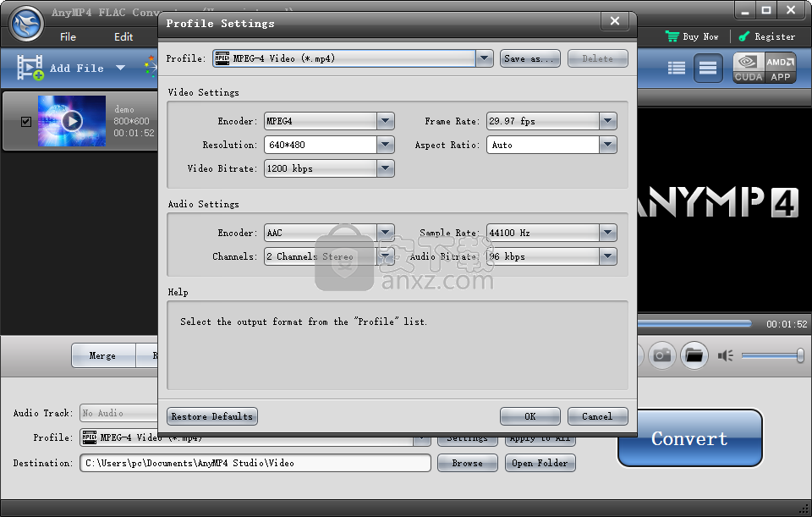The width and height of the screenshot is (812, 517).
Task: Click the demo file name text
Action: (x=124, y=109)
